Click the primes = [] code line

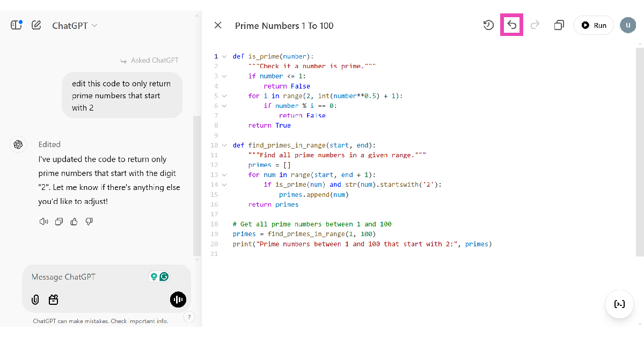click(x=269, y=165)
